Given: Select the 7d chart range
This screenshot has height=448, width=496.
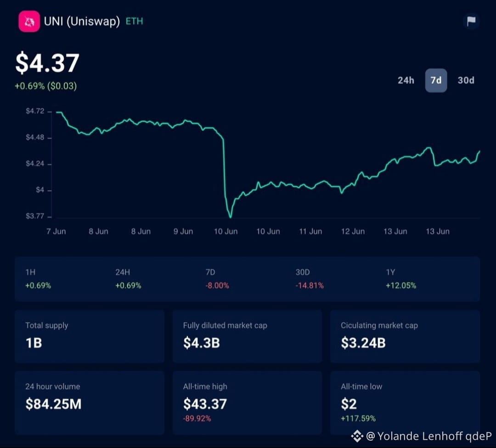Looking at the screenshot, I should [x=436, y=80].
